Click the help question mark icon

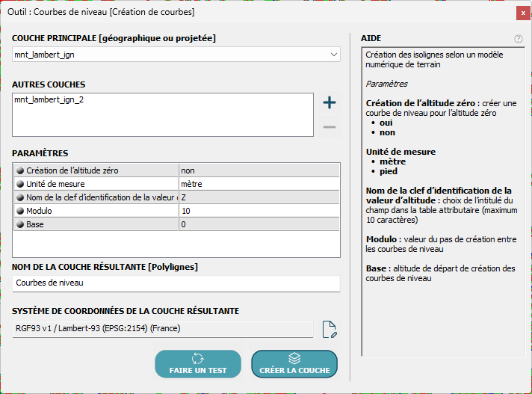pos(519,39)
